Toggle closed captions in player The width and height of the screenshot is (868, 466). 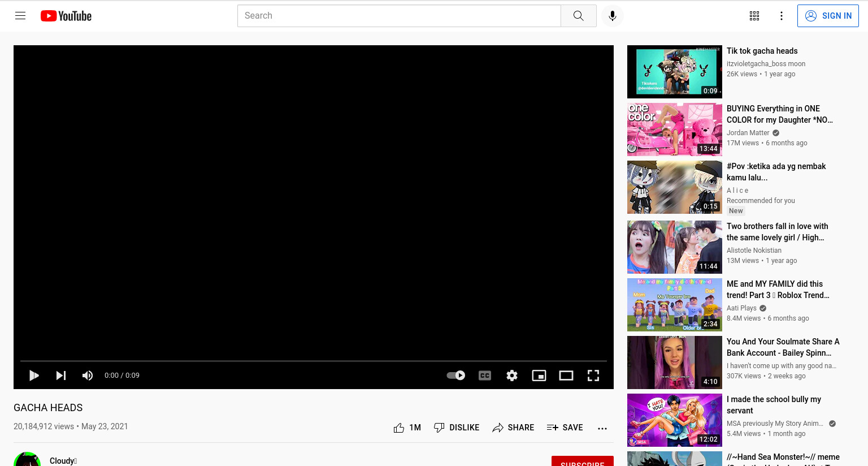[485, 376]
